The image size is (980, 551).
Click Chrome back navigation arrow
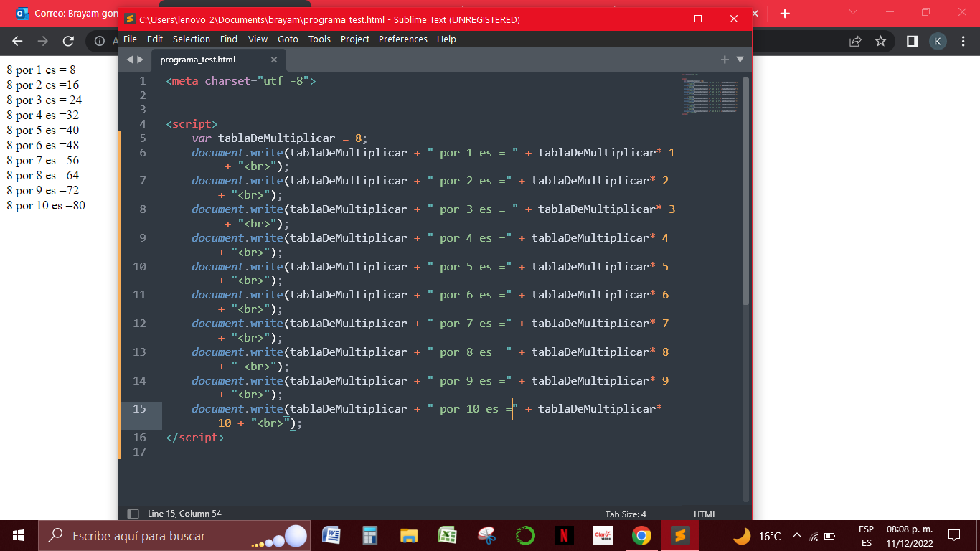[17, 42]
